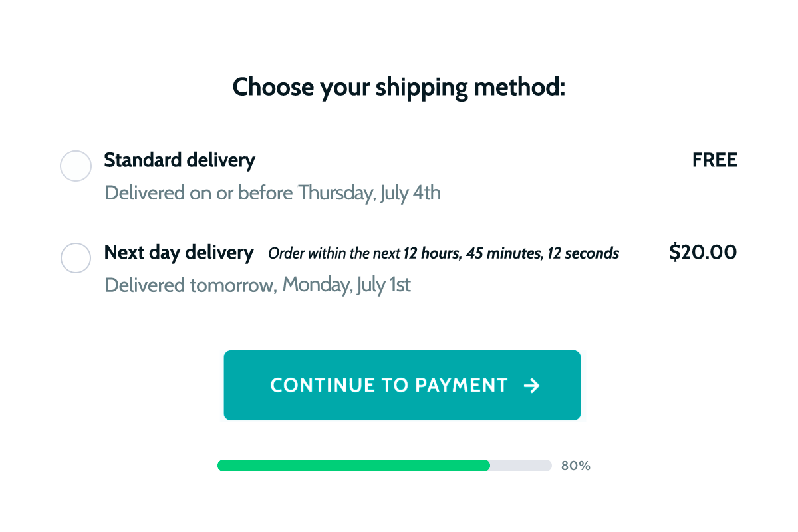The height and width of the screenshot is (532, 798).
Task: Click the green filled part of progress bar
Action: [353, 465]
